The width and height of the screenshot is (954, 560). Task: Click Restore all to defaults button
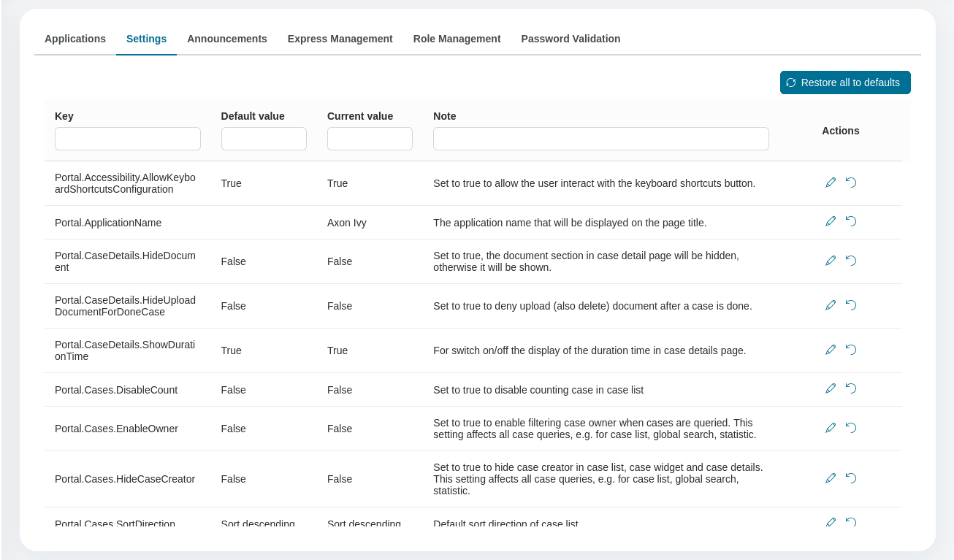845,83
